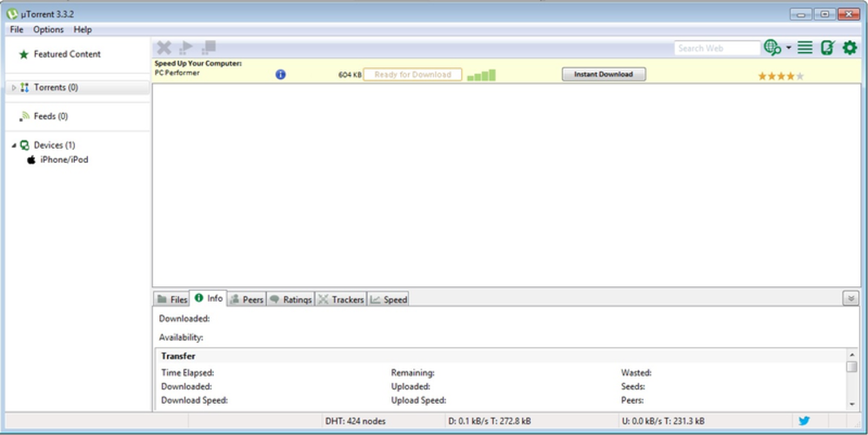Open the Ratings tab
868x435 pixels.
tap(290, 299)
